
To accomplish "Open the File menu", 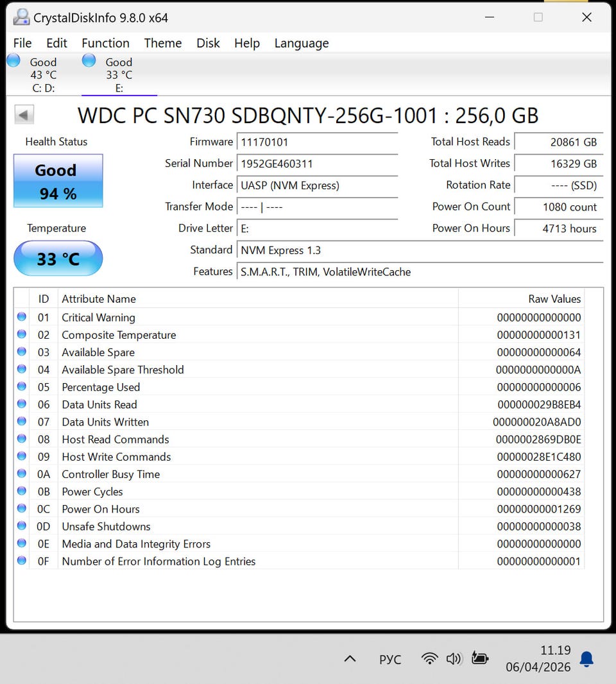I will pyautogui.click(x=22, y=43).
